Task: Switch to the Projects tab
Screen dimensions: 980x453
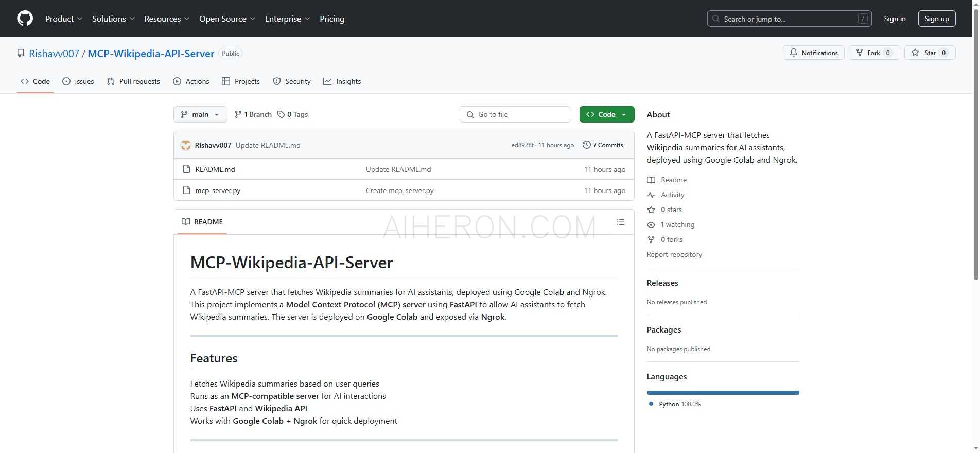Action: tap(240, 81)
